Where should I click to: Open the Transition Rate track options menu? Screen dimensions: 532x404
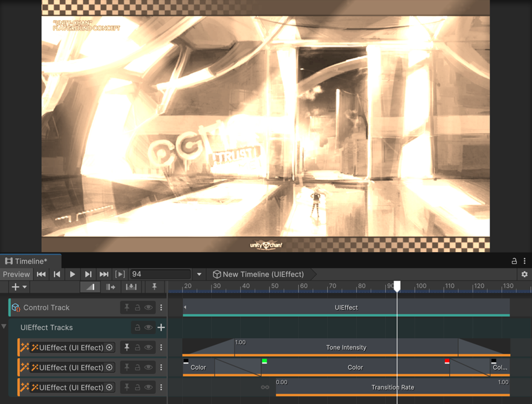pyautogui.click(x=161, y=387)
